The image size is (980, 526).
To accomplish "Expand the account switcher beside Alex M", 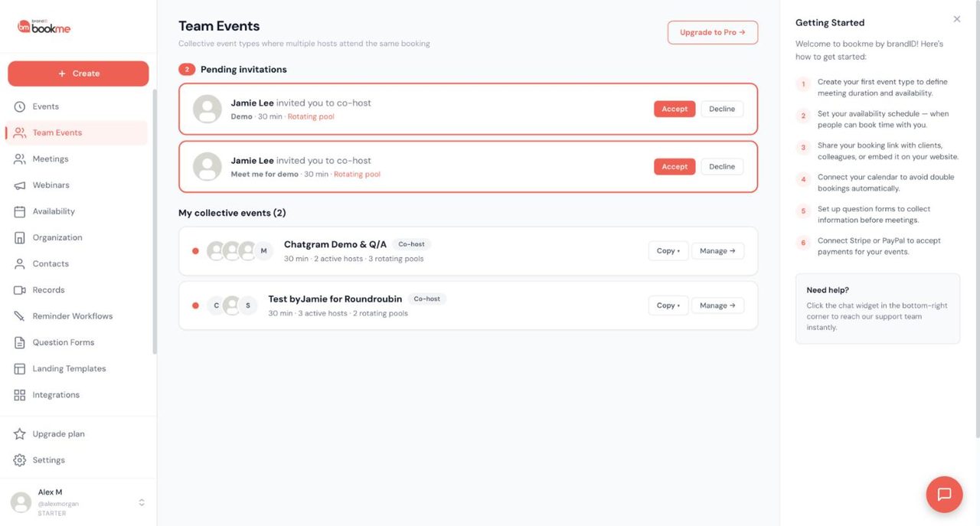I will pyautogui.click(x=142, y=502).
